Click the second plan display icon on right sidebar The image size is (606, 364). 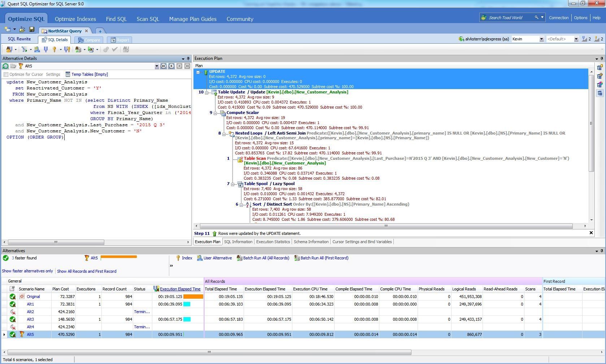600,76
